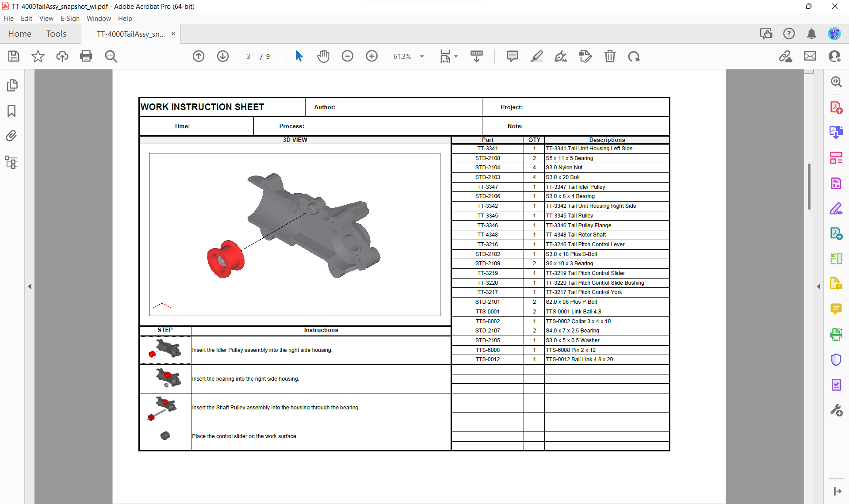Click the Delete trash icon
849x504 pixels.
tap(610, 56)
